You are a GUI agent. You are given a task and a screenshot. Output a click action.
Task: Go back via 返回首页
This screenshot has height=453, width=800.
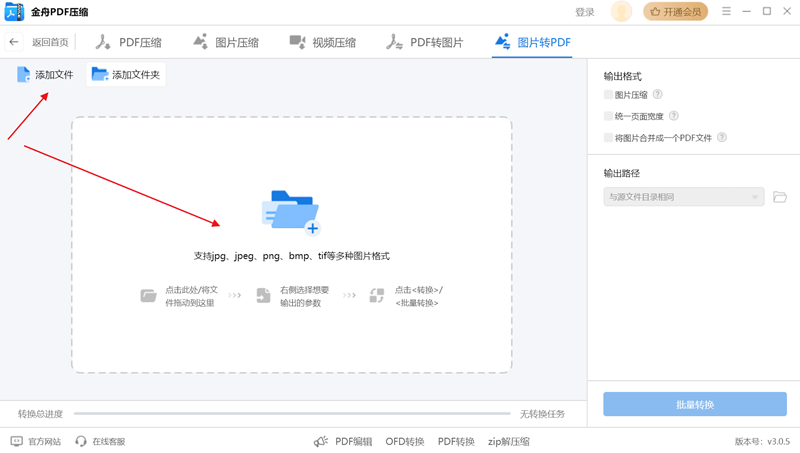(x=50, y=42)
